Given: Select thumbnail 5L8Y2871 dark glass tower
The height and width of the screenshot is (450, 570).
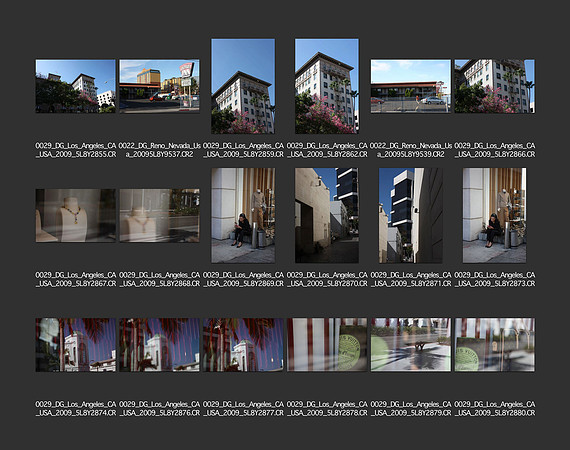Looking at the screenshot, I should pos(411,215).
